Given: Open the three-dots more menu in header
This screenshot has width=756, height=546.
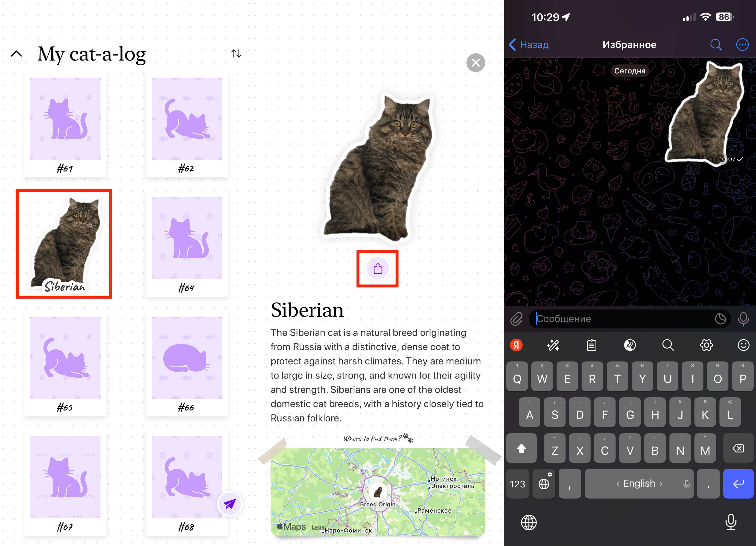Looking at the screenshot, I should [x=742, y=45].
